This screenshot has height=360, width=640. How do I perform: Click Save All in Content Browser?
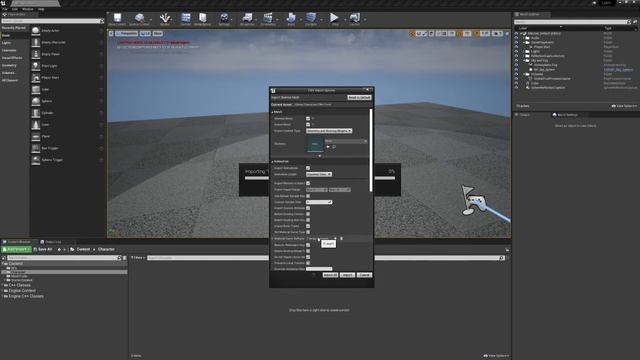[43, 249]
